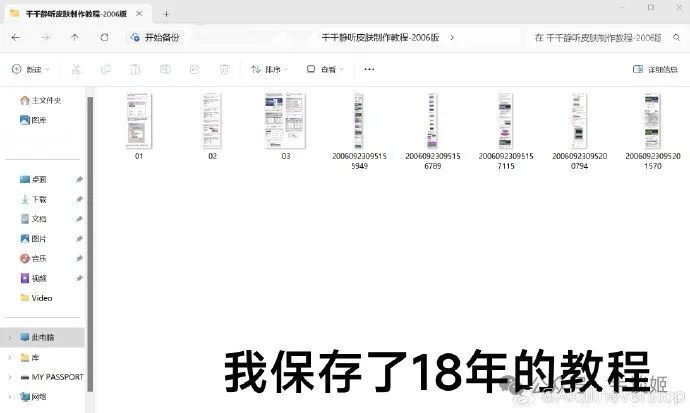Expand the 网络 Network tree node
Viewport: 690px width, 413px height.
[10, 397]
